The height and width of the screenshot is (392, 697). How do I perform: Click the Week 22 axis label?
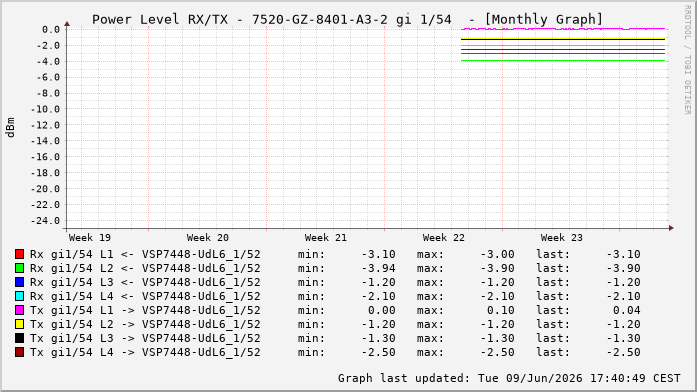[444, 238]
